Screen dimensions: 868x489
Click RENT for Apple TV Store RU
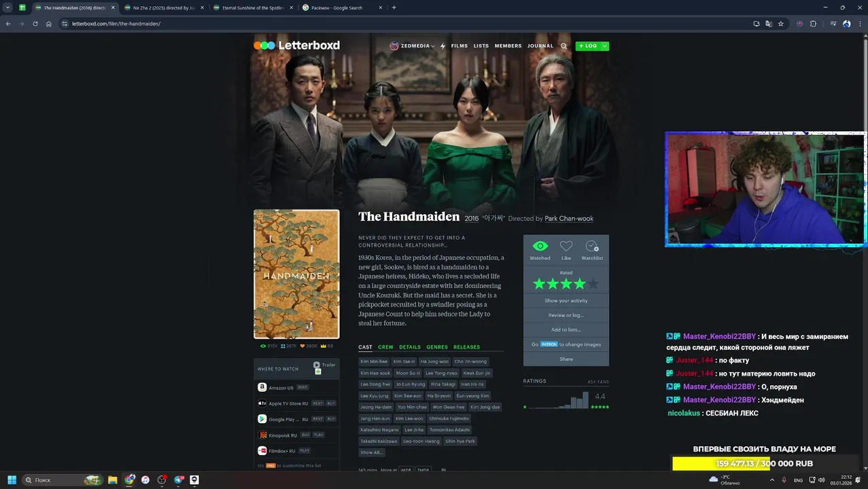click(317, 403)
